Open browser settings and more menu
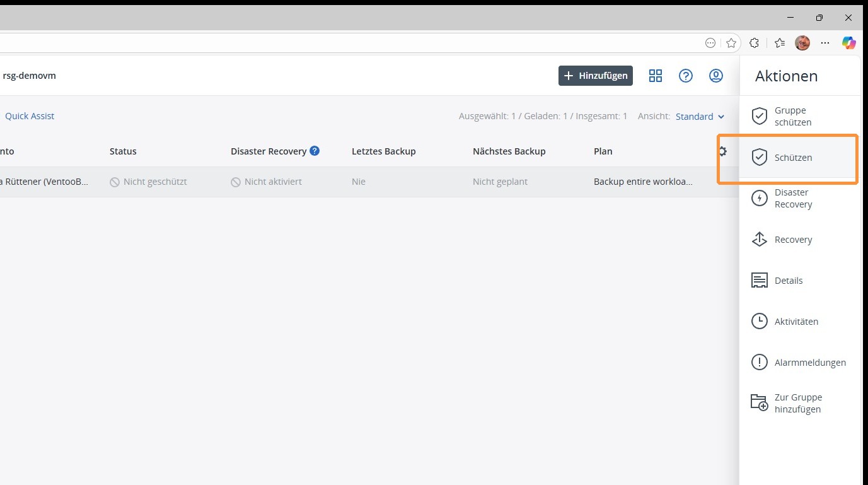The width and height of the screenshot is (868, 485). click(x=825, y=43)
